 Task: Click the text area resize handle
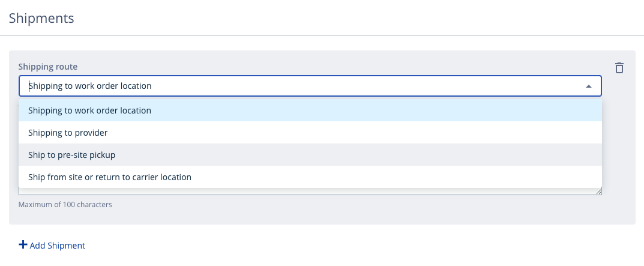[598, 192]
